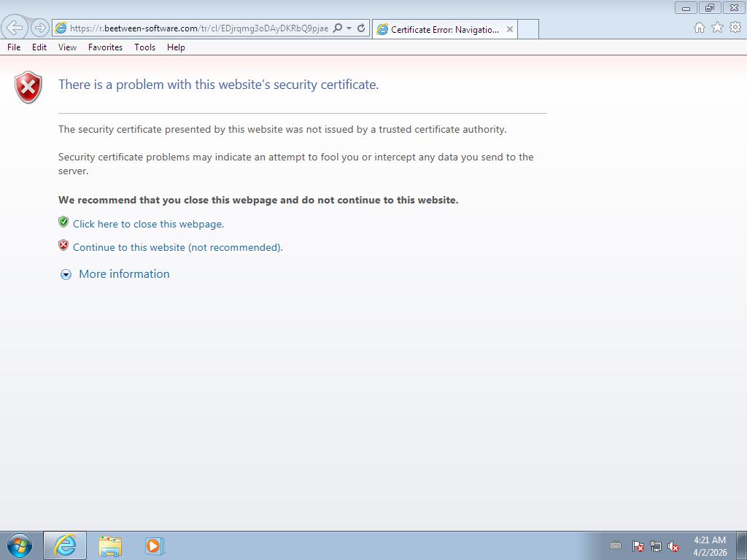Open Favorites star icon
This screenshot has height=560, width=747.
point(718,28)
